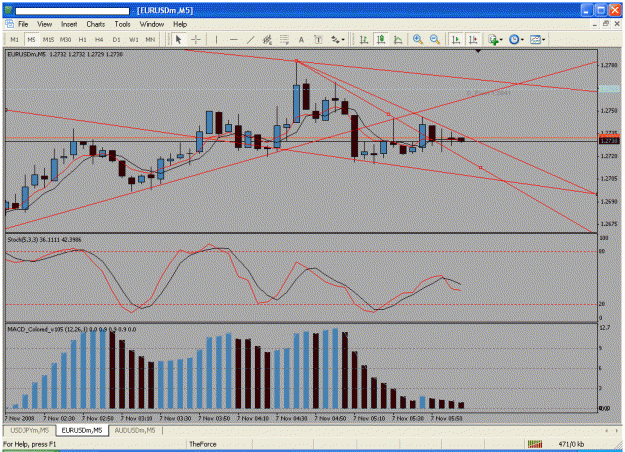
Task: Select the text 'A' tool
Action: (301, 39)
